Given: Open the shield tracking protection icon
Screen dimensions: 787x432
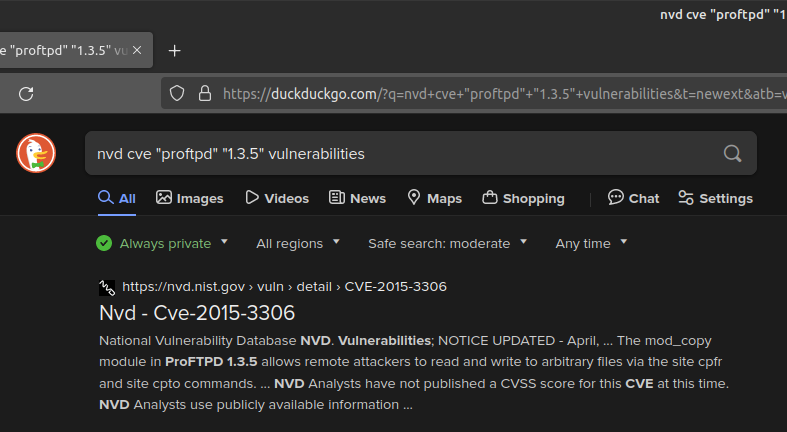Looking at the screenshot, I should [177, 93].
